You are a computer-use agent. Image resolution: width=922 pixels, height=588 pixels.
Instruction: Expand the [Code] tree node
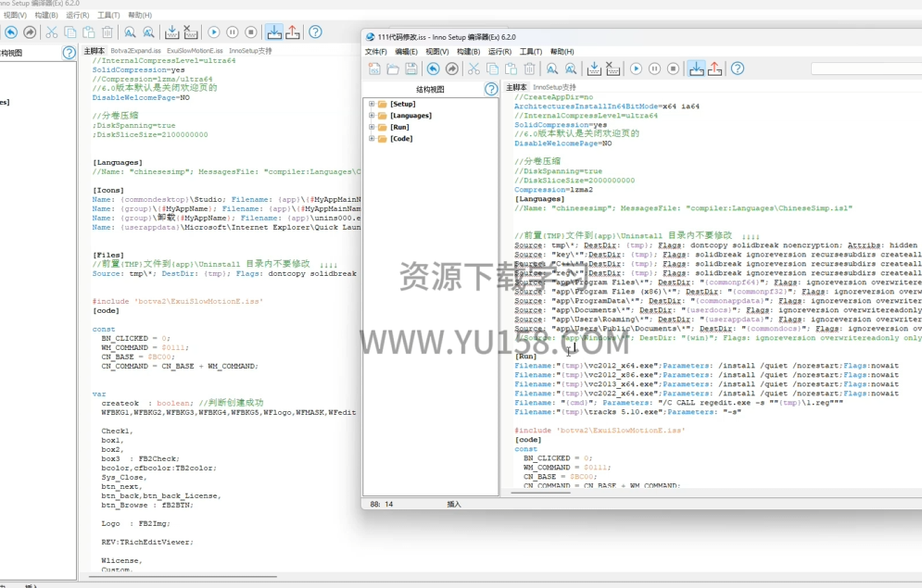[372, 139]
